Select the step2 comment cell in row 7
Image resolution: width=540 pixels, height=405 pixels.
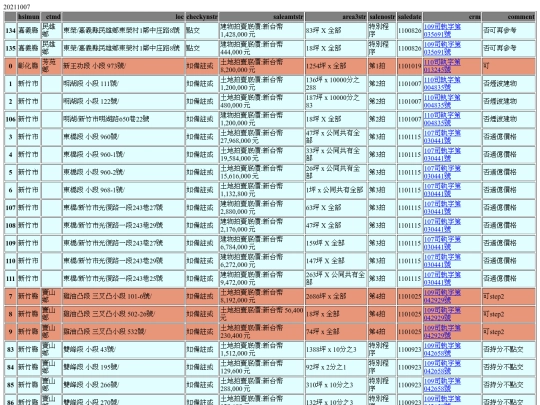(x=509, y=297)
